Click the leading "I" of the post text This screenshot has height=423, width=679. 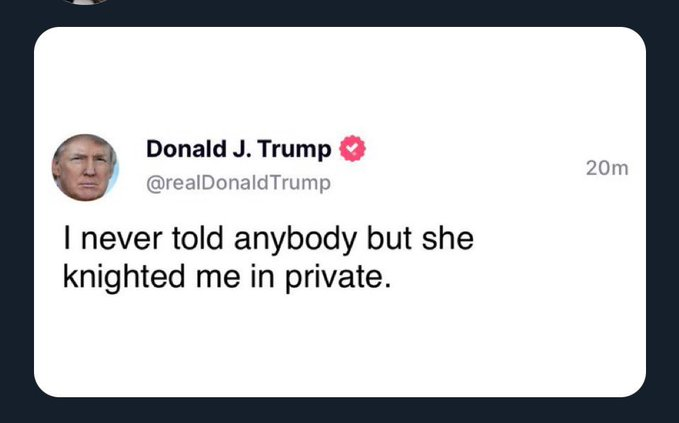pyautogui.click(x=67, y=238)
